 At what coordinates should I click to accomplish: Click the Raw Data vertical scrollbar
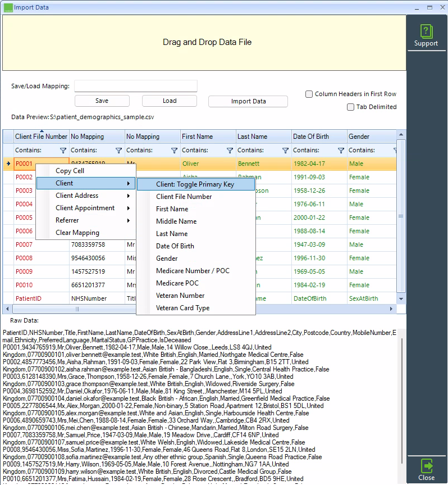pyautogui.click(x=401, y=401)
